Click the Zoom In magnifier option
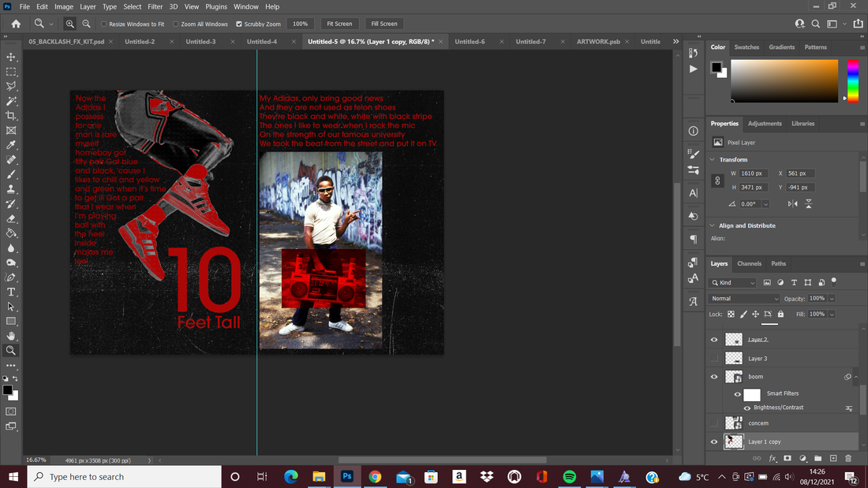Viewport: 868px width, 488px height. pos(69,24)
